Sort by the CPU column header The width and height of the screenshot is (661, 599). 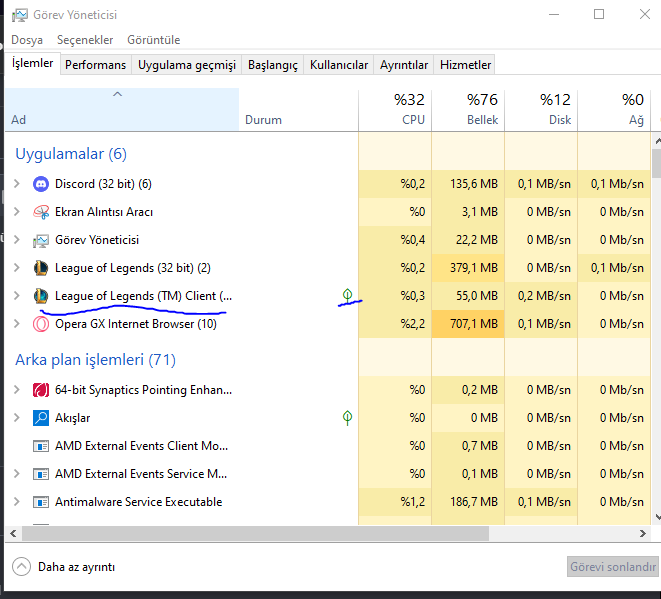coord(395,110)
